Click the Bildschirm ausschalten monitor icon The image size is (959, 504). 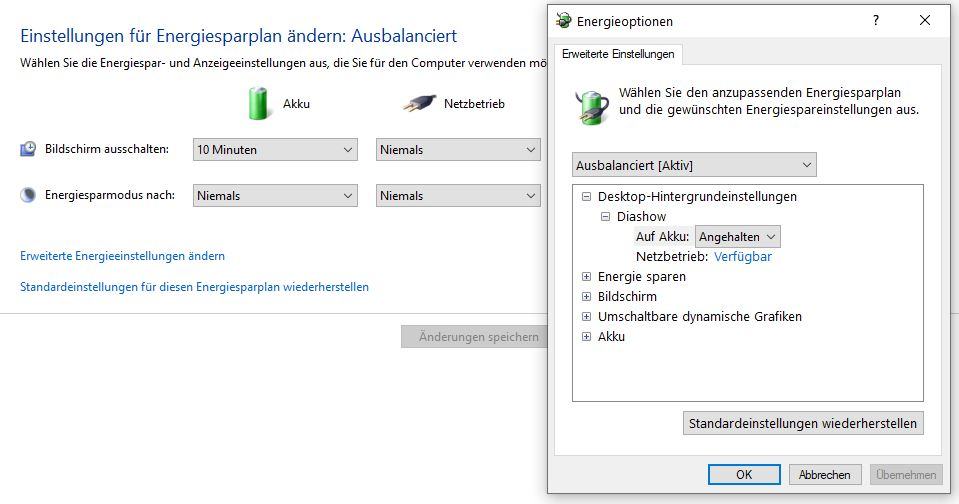(x=28, y=149)
